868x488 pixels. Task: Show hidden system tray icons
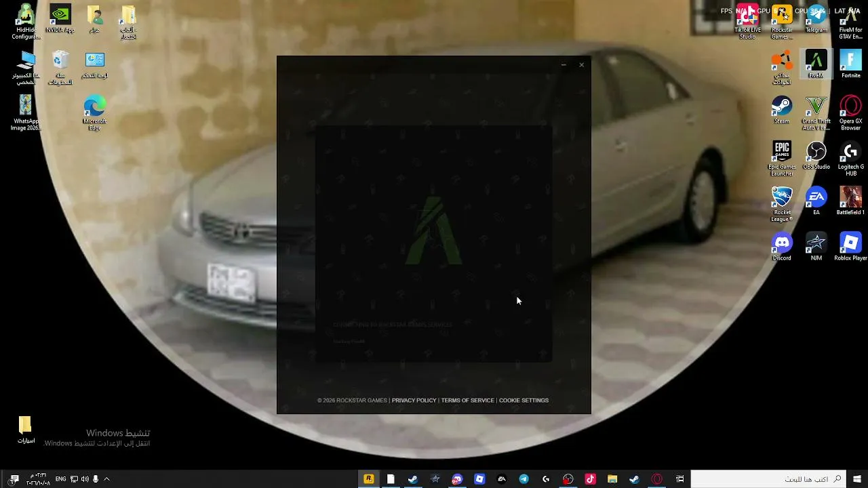click(106, 479)
